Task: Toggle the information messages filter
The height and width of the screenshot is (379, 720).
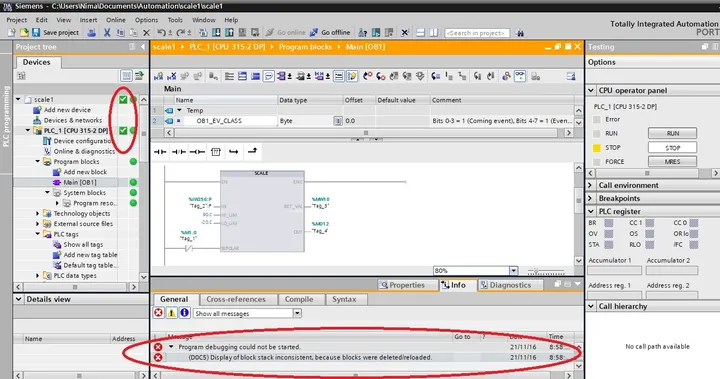Action: point(185,313)
